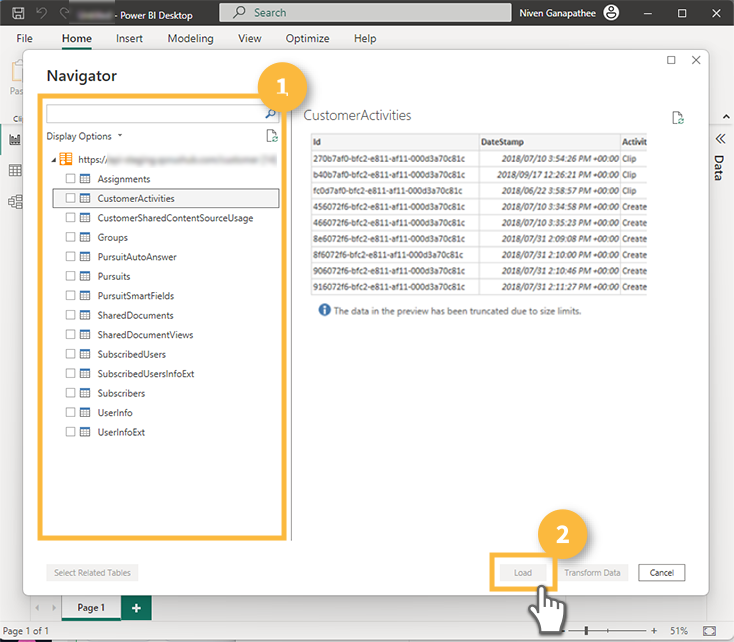This screenshot has height=642, width=734.
Task: Click refresh icon beside Display Options
Action: 272,136
